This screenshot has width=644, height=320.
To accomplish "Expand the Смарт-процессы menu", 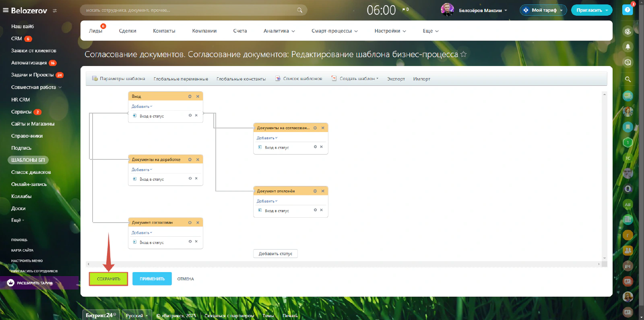I will pos(334,31).
